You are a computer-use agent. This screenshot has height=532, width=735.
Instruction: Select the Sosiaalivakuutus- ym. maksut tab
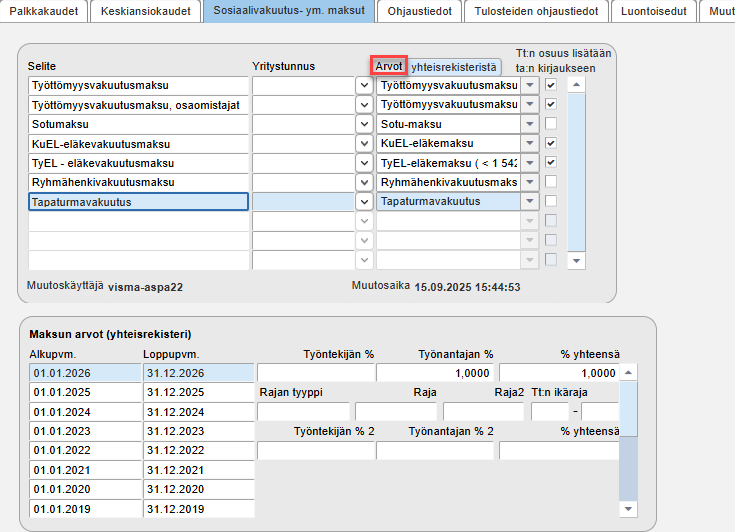coord(289,11)
